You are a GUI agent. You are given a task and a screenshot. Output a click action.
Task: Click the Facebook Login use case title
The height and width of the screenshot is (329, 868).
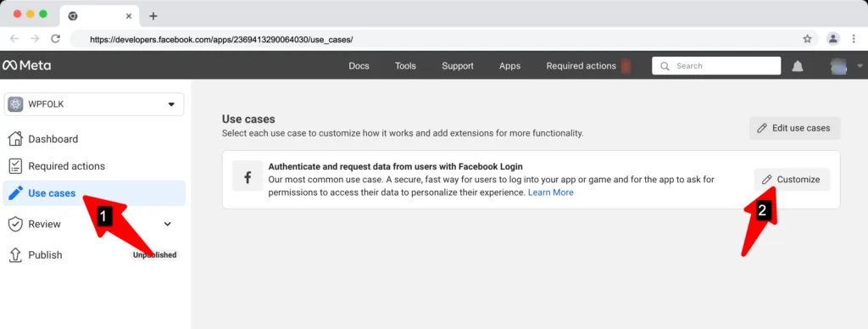(x=395, y=166)
